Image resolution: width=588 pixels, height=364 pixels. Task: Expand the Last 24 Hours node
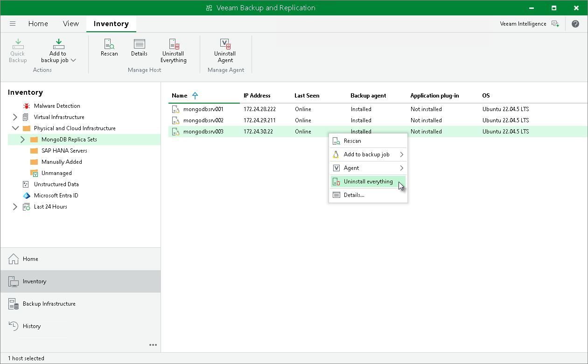15,207
